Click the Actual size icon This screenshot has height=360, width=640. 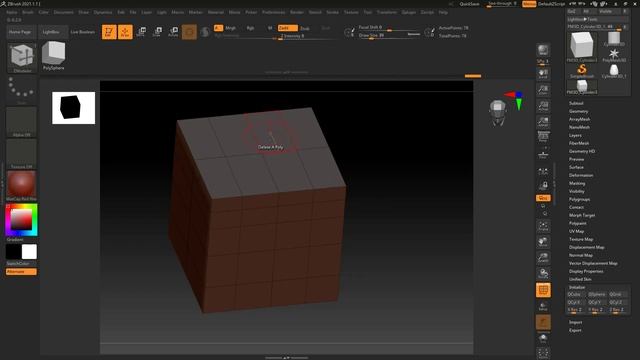click(543, 106)
